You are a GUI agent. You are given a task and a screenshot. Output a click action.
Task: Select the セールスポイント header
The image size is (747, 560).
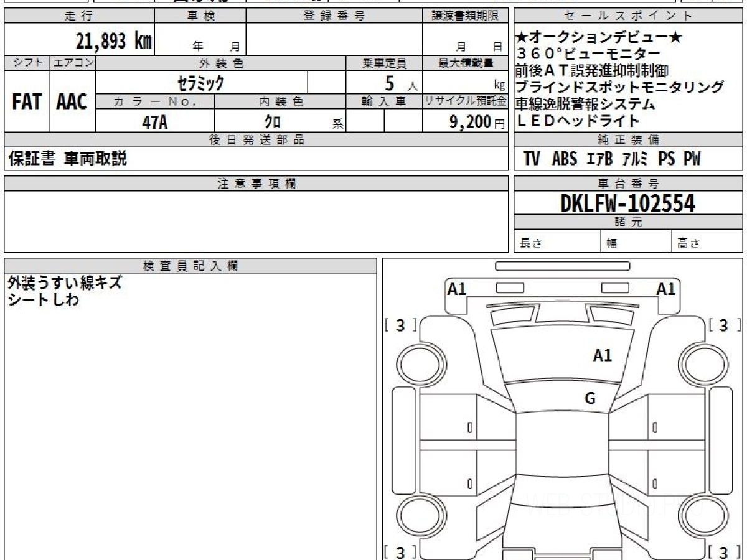pos(628,16)
